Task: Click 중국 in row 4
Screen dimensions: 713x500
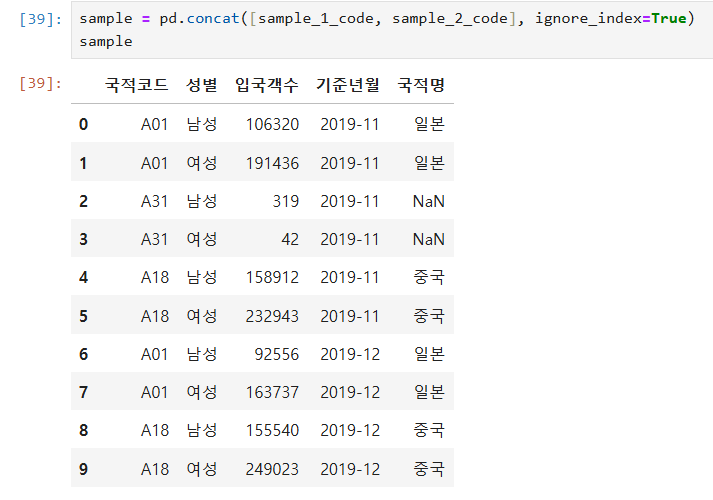Action: [x=429, y=277]
